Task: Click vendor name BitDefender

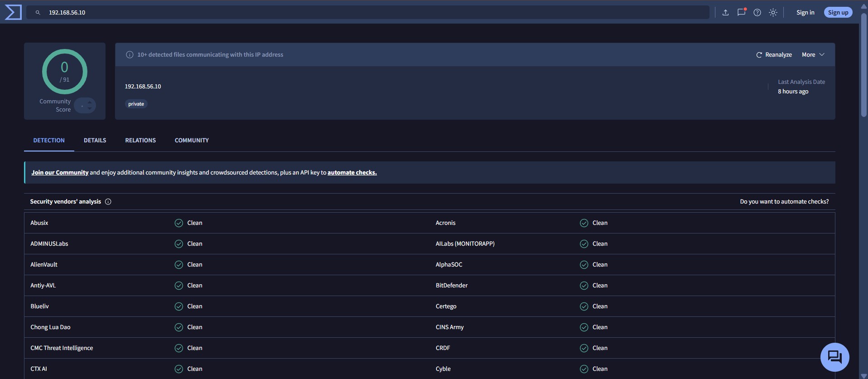Action: click(x=451, y=286)
